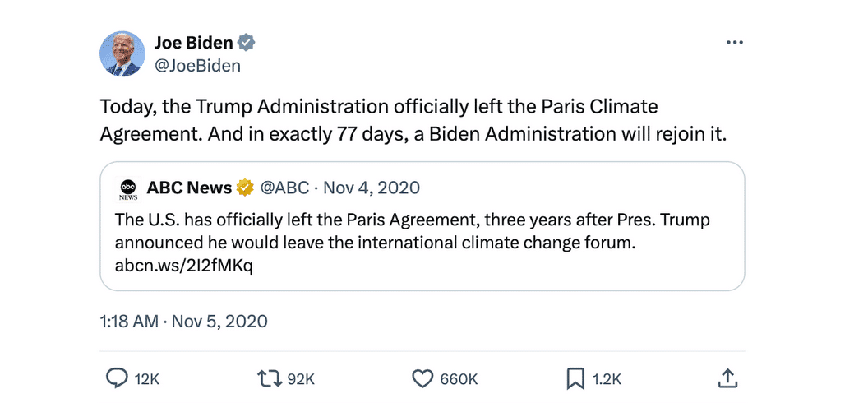Click the ABC News logo avatar
Viewport: 868px width, 403px height.
tap(128, 189)
